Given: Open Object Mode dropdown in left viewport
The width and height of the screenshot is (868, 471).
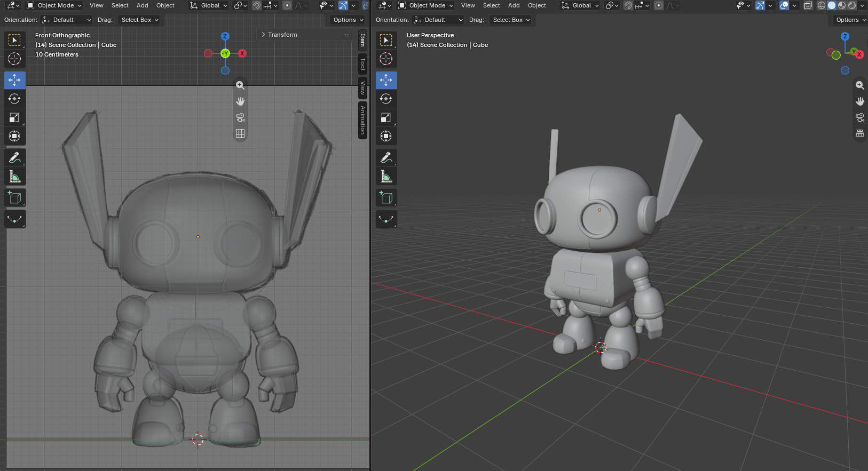Looking at the screenshot, I should click(54, 5).
